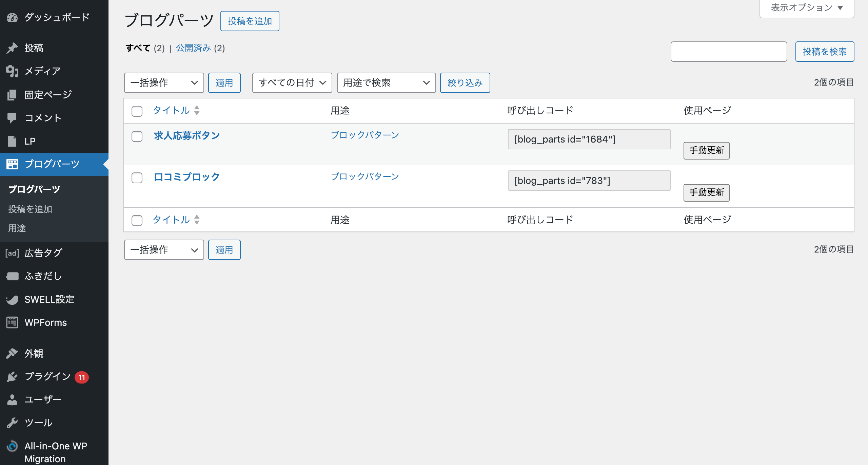Image resolution: width=868 pixels, height=465 pixels.
Task: Expand the 表示オプション screen options panel
Action: pos(807,8)
